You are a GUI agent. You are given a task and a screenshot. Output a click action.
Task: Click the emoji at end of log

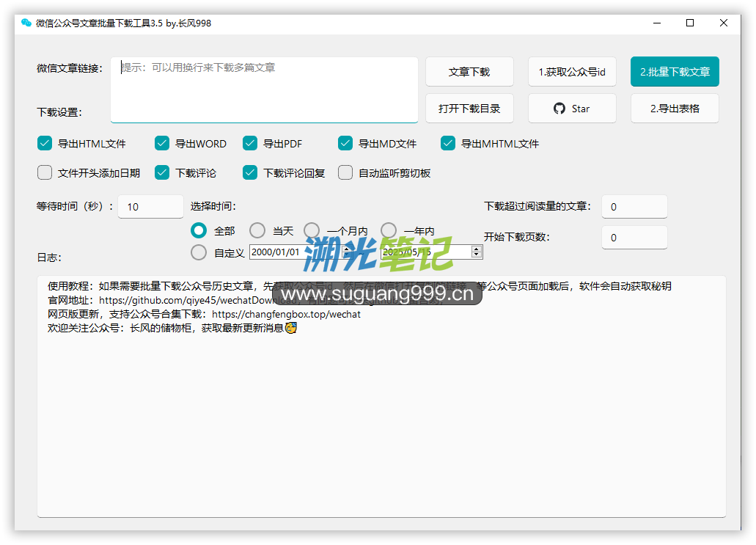point(290,328)
